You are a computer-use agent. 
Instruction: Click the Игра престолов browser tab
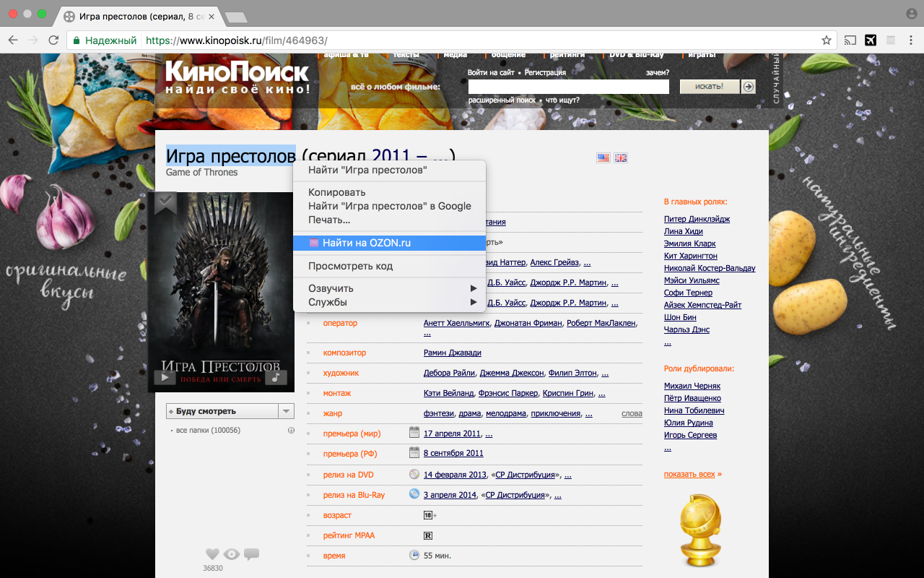tap(139, 16)
